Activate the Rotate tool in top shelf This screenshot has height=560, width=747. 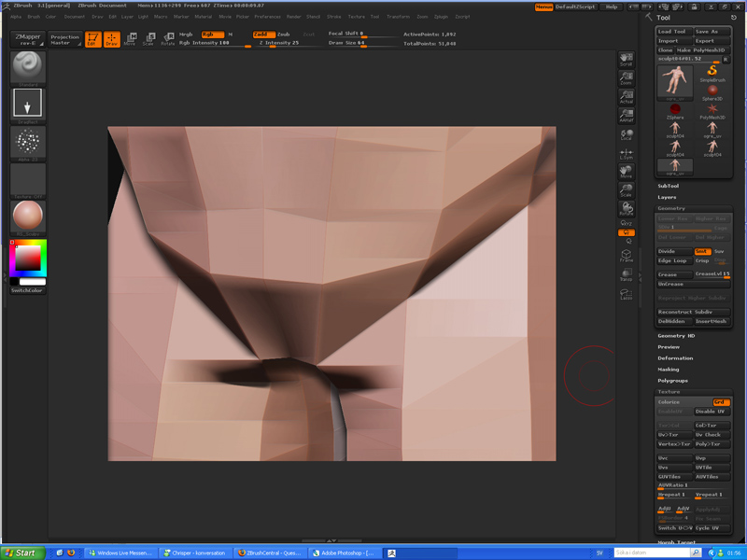(x=168, y=39)
